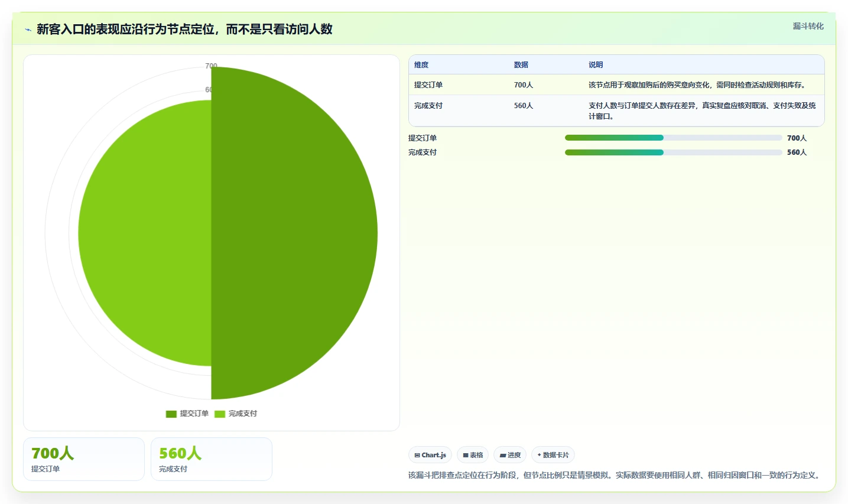
Task: Click the 数据 column header
Action: click(521, 65)
